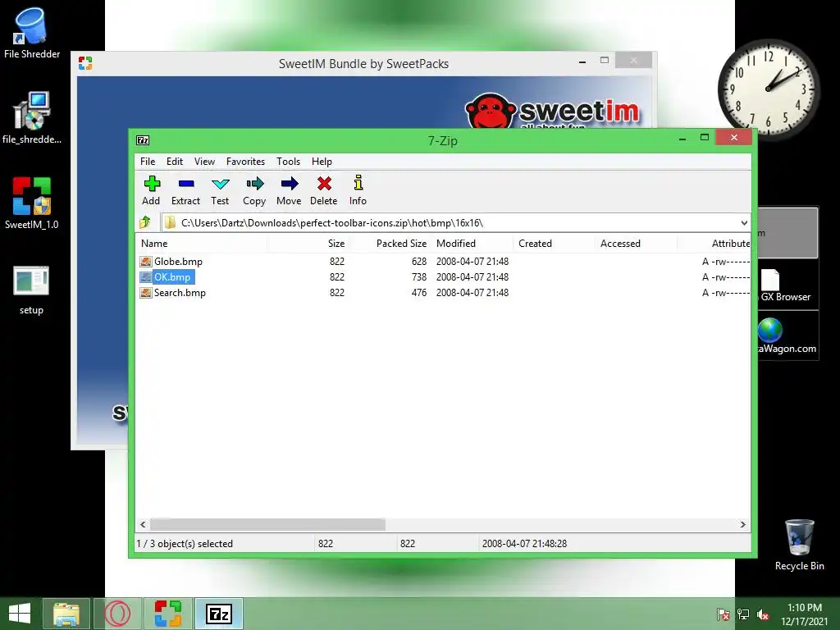Click the Copy toolbar icon
Screen dimensions: 840x630
pos(254,190)
